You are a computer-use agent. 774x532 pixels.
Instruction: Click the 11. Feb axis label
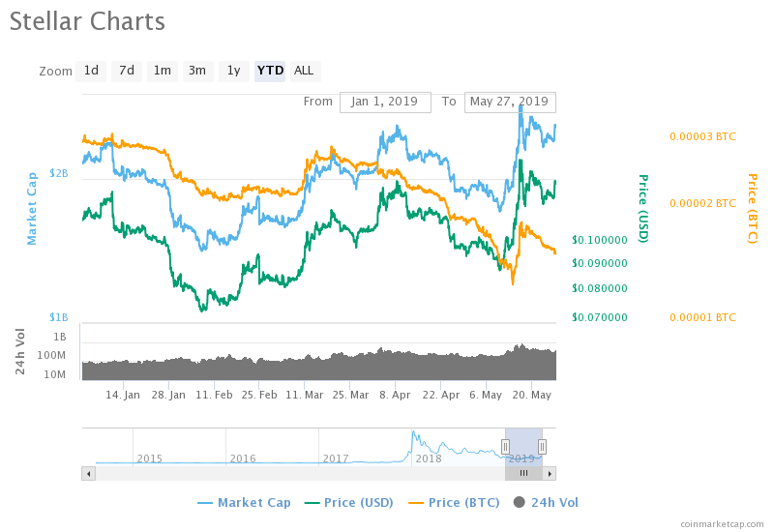[x=214, y=396]
